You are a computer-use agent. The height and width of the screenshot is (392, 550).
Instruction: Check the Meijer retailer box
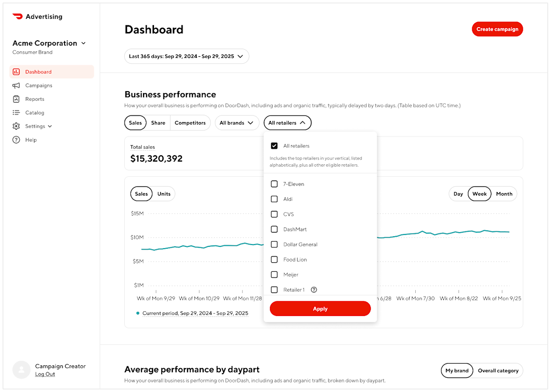tap(274, 275)
